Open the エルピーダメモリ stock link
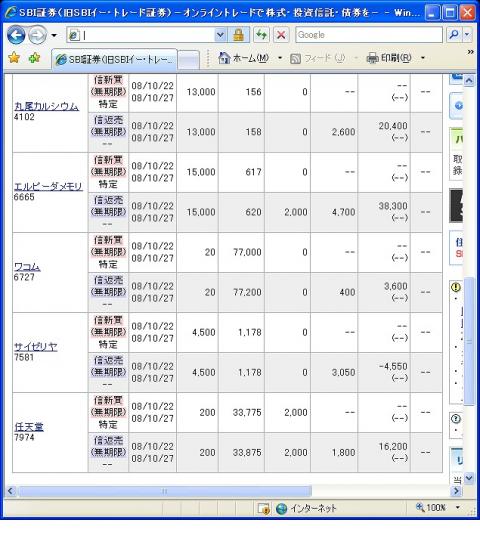480x560 pixels. pos(48,186)
